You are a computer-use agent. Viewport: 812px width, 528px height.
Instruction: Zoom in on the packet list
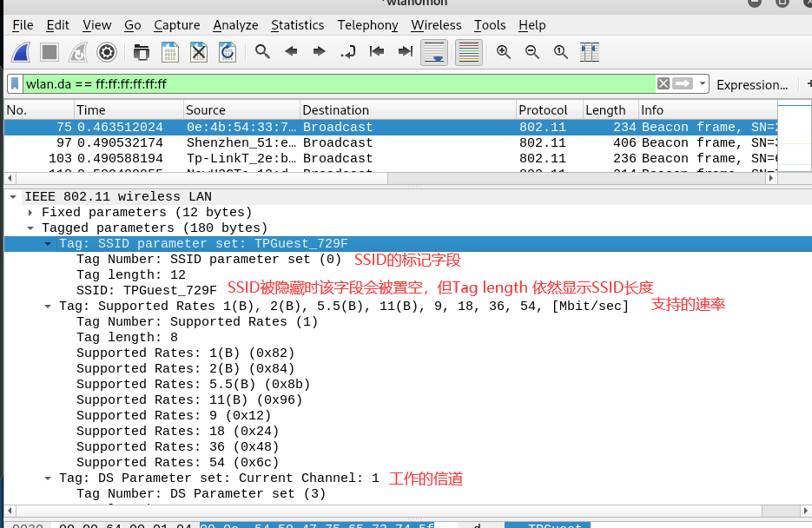(503, 52)
